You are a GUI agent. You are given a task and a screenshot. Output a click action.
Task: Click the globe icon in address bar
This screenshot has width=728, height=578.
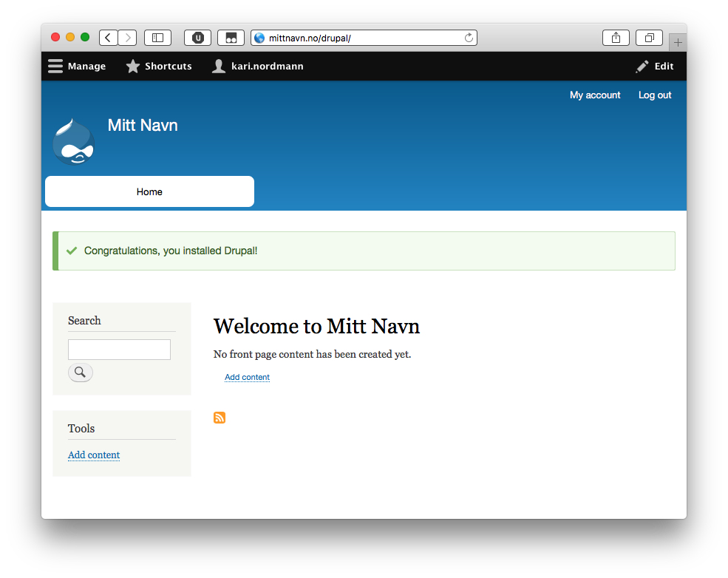click(259, 38)
